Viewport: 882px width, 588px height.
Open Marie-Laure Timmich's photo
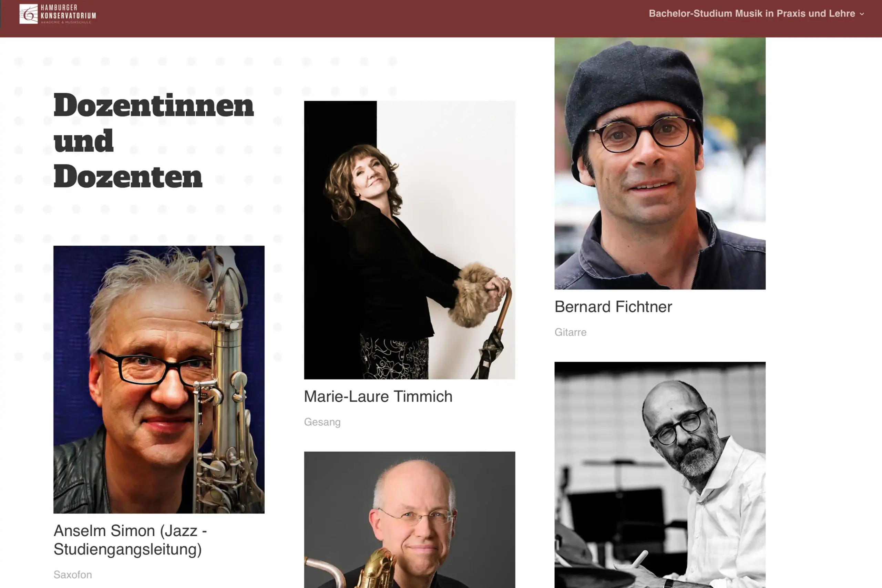pyautogui.click(x=410, y=240)
